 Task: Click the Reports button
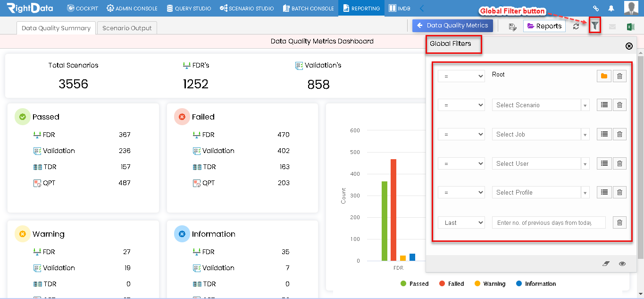coord(544,26)
